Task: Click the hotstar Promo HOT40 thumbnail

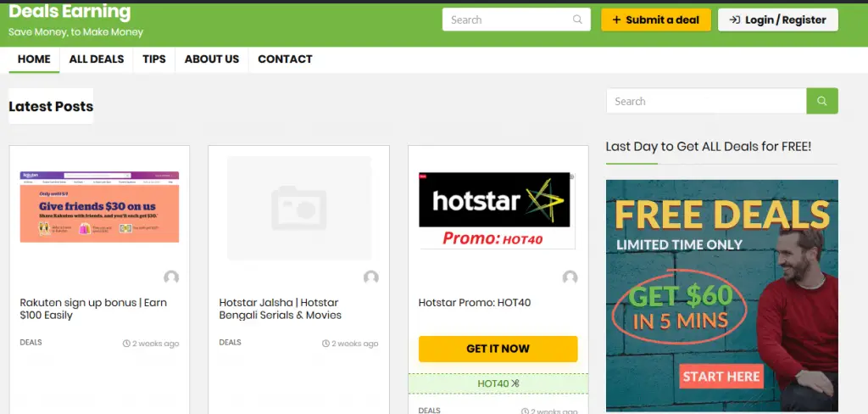Action: click(x=497, y=210)
